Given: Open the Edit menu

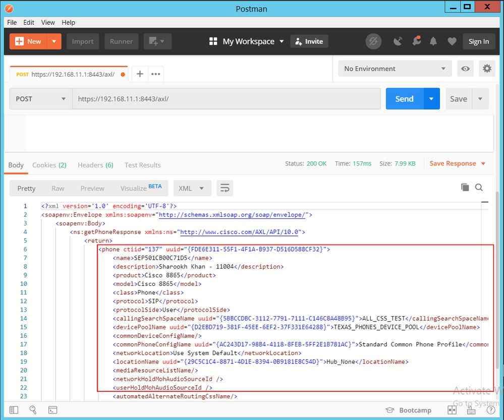Looking at the screenshot, I should click(x=29, y=23).
